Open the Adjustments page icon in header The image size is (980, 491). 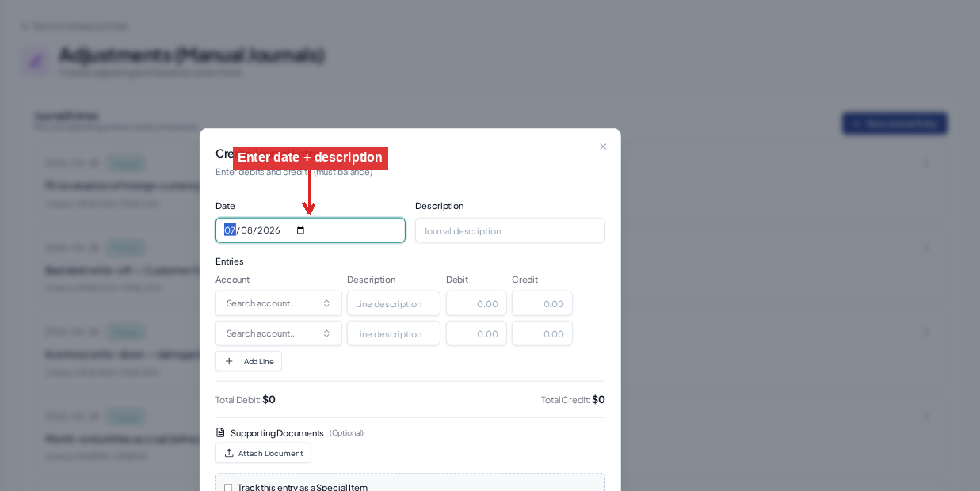coord(35,61)
